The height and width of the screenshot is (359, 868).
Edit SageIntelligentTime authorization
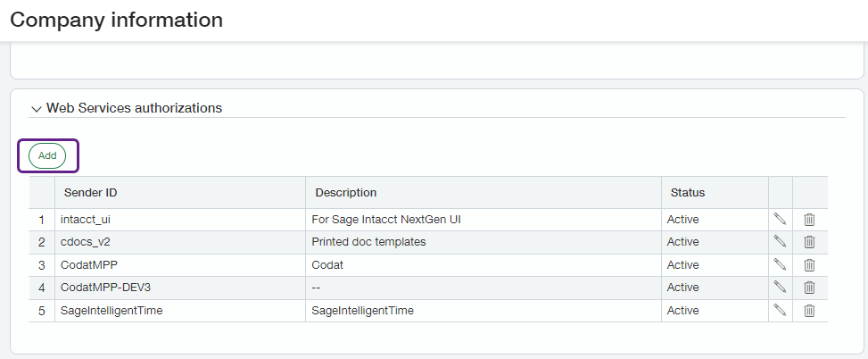(x=780, y=311)
